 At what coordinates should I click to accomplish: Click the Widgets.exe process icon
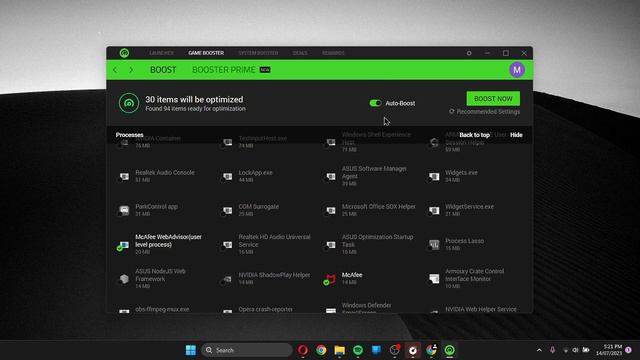point(434,176)
